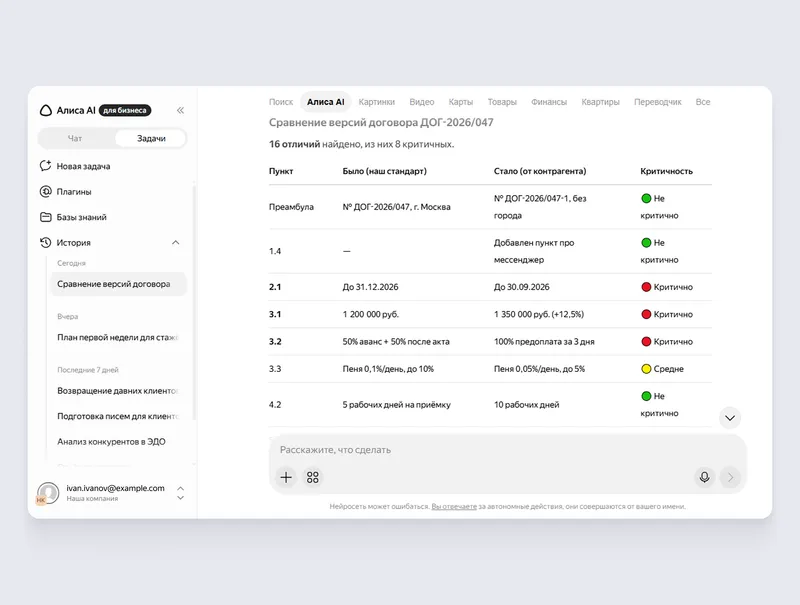Open the Финансы tab
The image size is (800, 605).
pyautogui.click(x=549, y=102)
